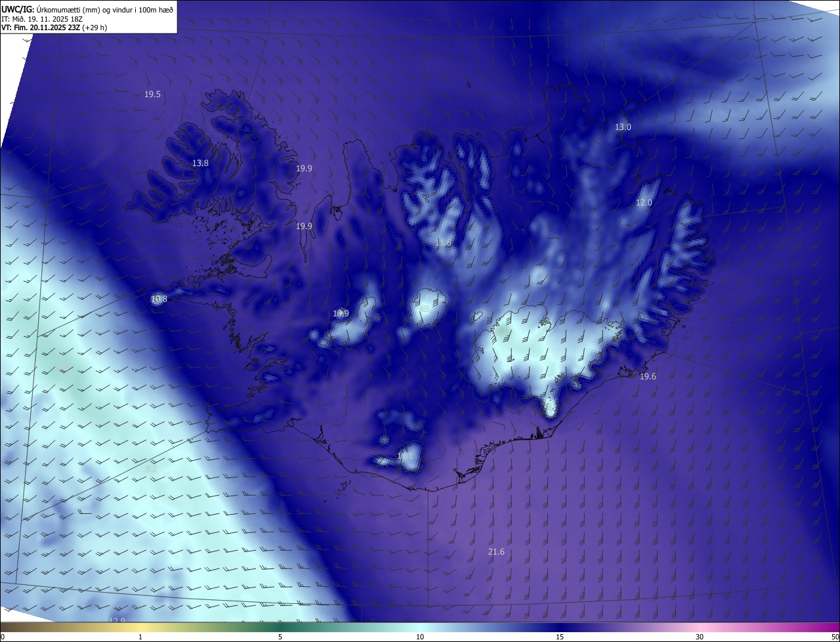840x642 pixels.
Task: Click the 13.8 value on the Westfjords
Action: pyautogui.click(x=200, y=163)
